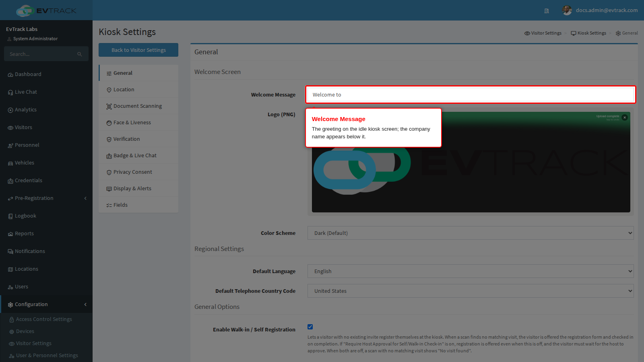The height and width of the screenshot is (362, 644).
Task: Open Badge & Live Chat tab
Action: click(138, 156)
